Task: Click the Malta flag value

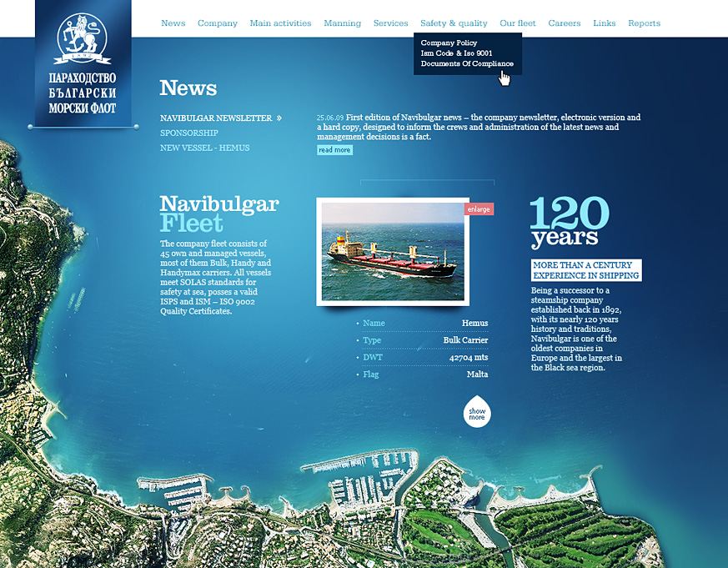Action: (x=477, y=374)
